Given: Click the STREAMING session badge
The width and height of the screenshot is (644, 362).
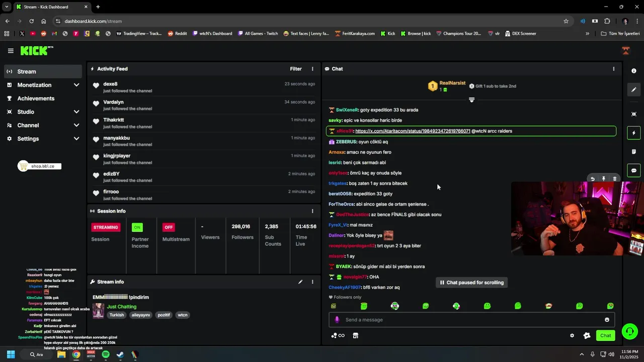Looking at the screenshot, I should click(x=106, y=227).
